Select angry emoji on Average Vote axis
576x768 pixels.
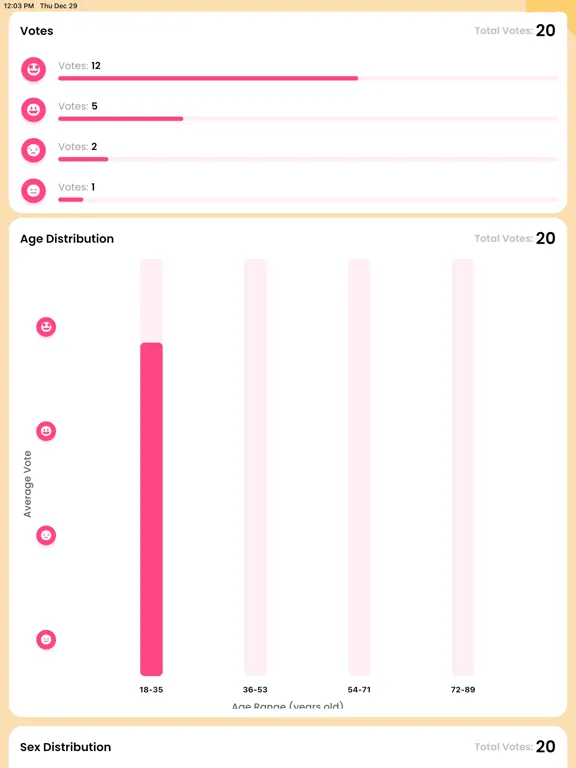point(46,535)
